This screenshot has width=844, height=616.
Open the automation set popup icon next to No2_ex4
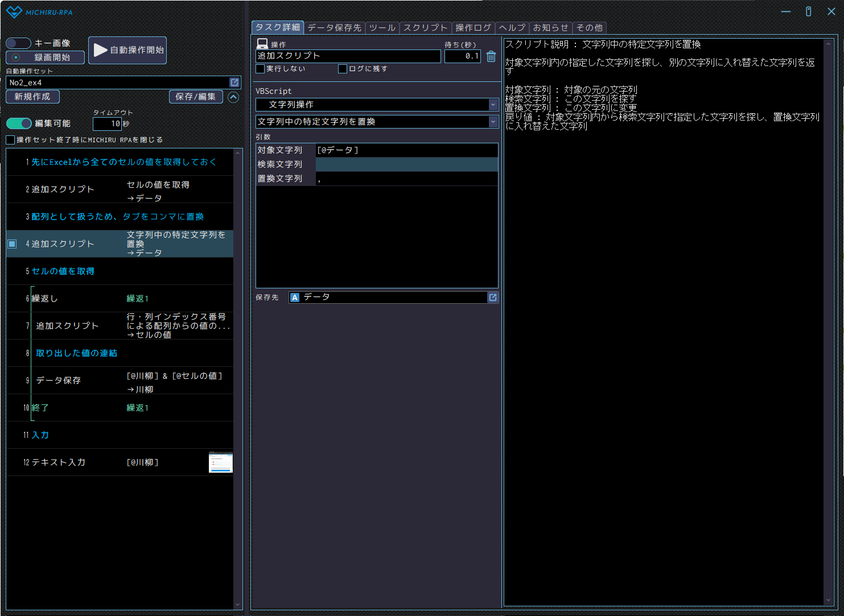234,82
